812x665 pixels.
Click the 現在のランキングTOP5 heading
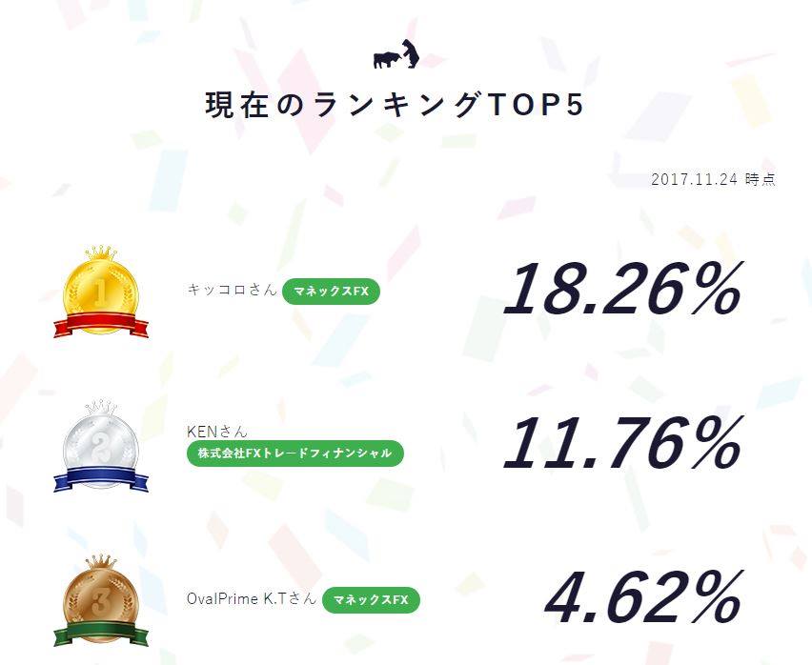[x=396, y=105]
